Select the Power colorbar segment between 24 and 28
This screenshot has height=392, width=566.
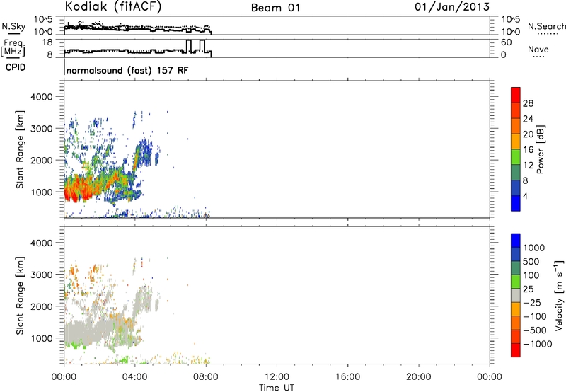[516, 110]
